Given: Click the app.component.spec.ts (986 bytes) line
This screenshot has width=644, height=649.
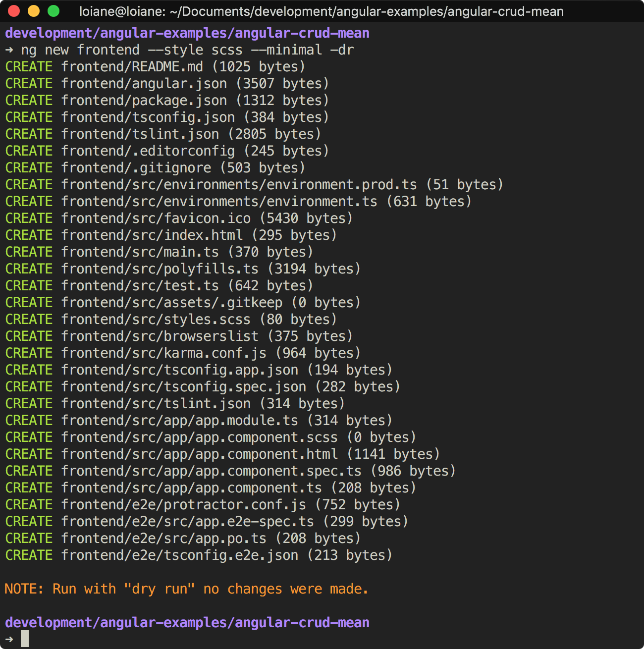Looking at the screenshot, I should tap(230, 471).
